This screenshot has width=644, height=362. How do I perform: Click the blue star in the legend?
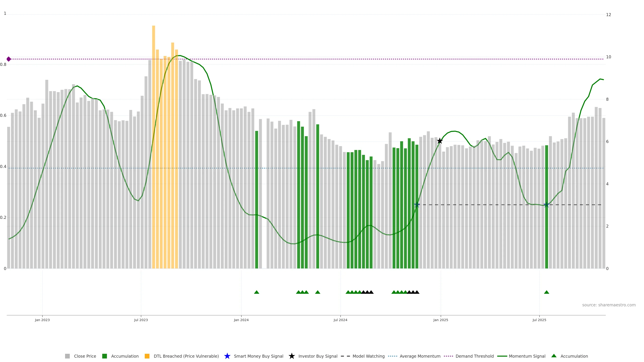[227, 356]
